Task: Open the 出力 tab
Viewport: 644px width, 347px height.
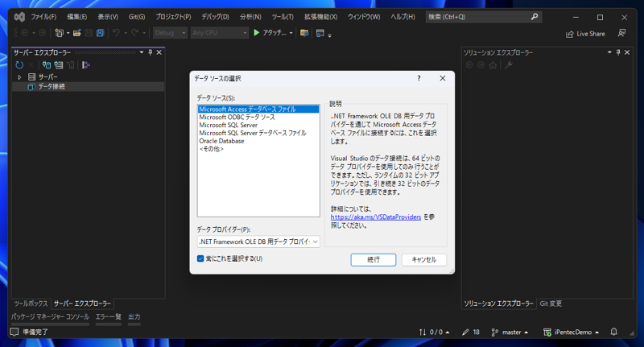Action: point(134,316)
